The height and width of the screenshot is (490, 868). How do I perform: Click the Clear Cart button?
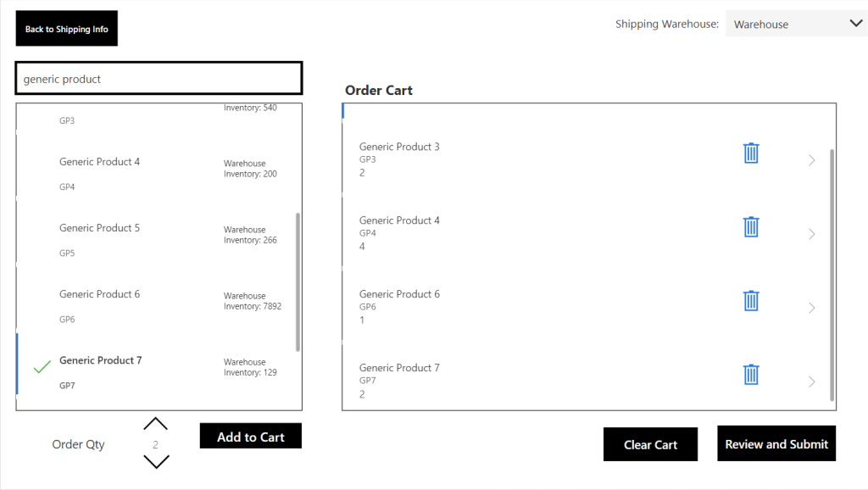(x=650, y=444)
